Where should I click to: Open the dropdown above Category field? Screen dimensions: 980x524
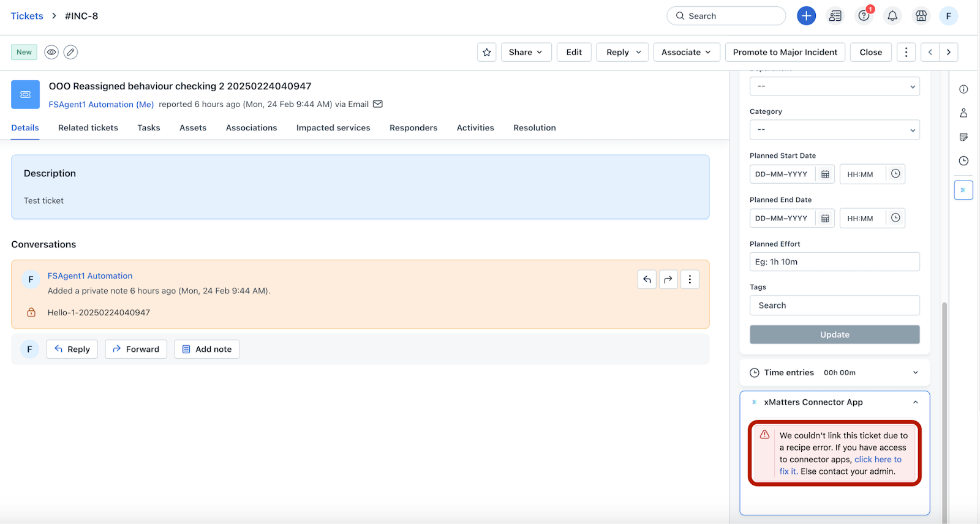(834, 86)
